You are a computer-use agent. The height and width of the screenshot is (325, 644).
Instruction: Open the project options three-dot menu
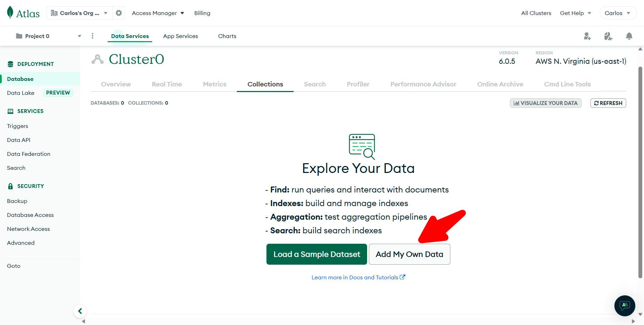coord(92,36)
